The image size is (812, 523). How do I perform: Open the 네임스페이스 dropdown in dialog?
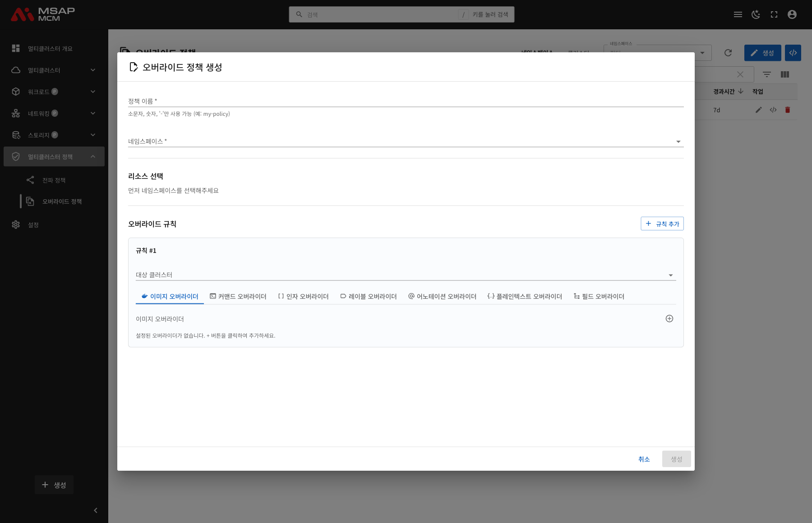click(x=406, y=141)
